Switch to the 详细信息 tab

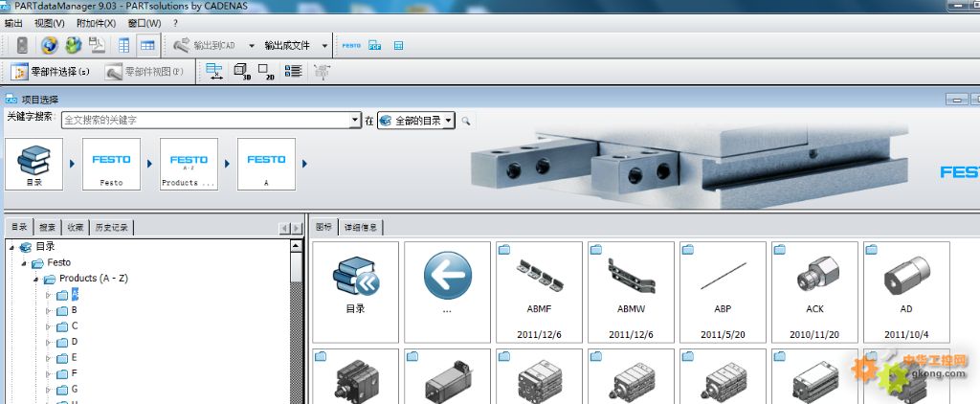[x=361, y=228]
